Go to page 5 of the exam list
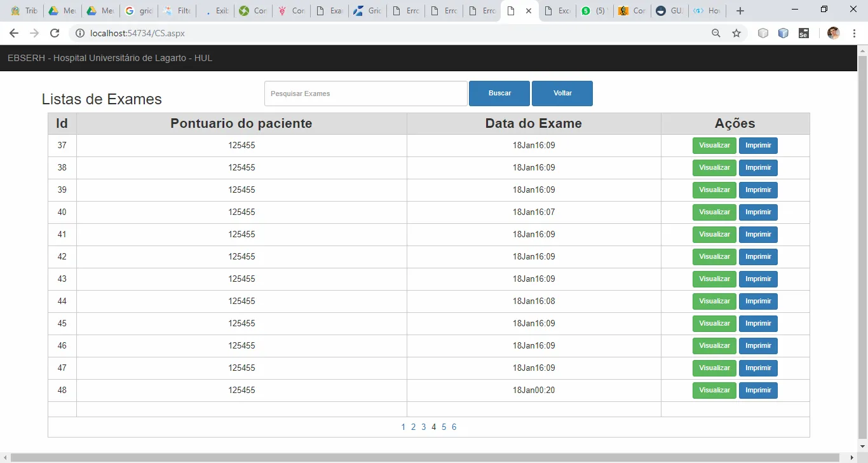This screenshot has width=868, height=463. (x=444, y=427)
